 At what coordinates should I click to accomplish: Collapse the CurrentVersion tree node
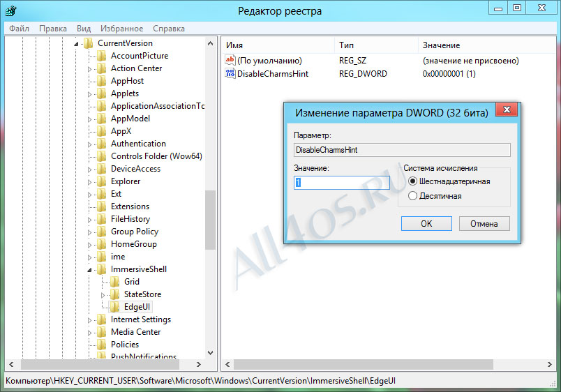76,44
